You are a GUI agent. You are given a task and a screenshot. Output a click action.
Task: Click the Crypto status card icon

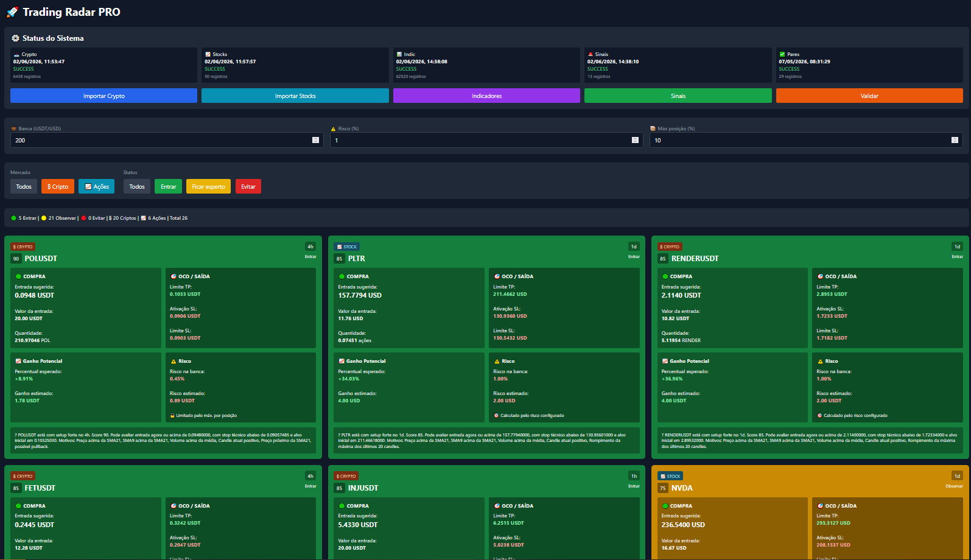click(x=16, y=54)
